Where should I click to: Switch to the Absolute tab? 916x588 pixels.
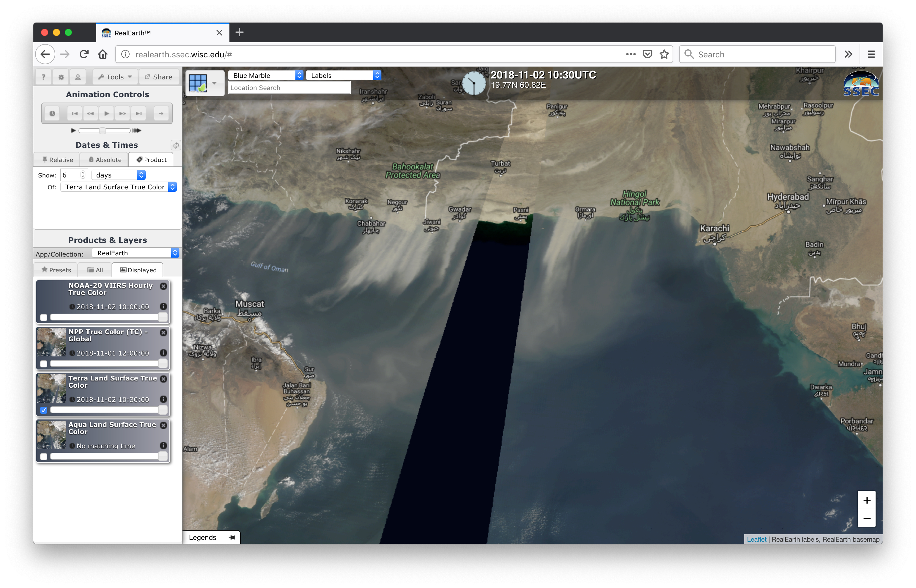[105, 160]
